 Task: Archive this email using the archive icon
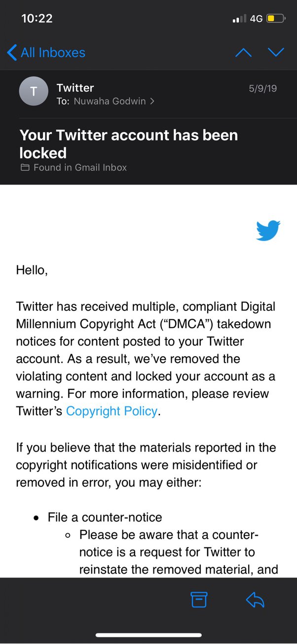pyautogui.click(x=198, y=599)
